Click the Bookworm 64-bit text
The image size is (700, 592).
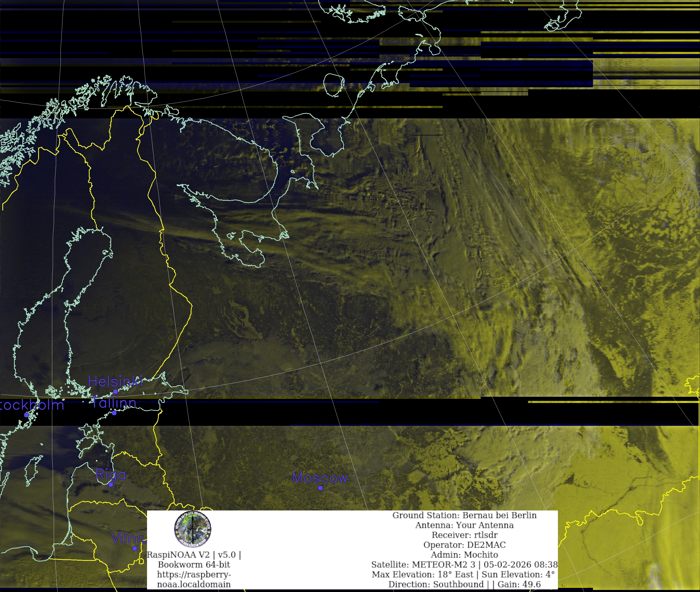click(194, 564)
